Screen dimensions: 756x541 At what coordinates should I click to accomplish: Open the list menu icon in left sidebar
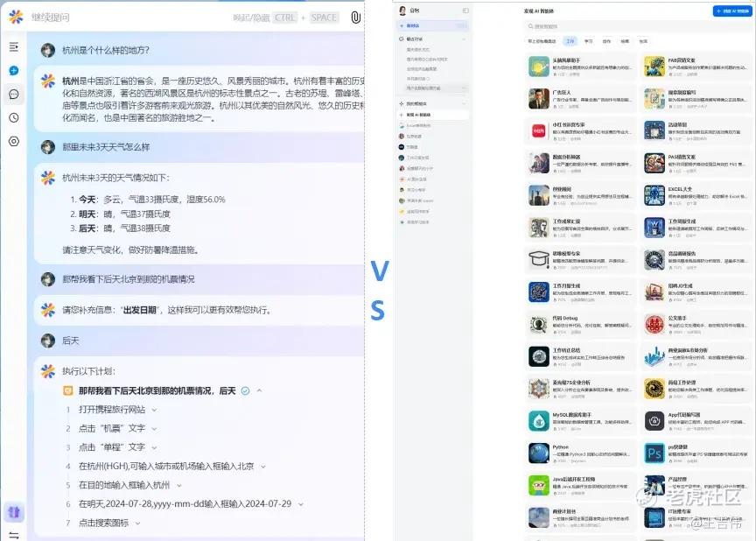coord(14,46)
